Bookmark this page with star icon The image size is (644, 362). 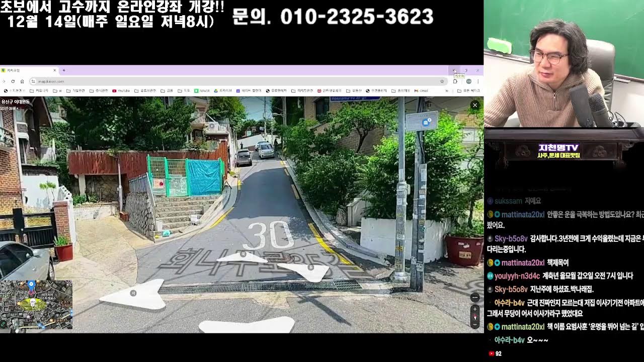(442, 81)
